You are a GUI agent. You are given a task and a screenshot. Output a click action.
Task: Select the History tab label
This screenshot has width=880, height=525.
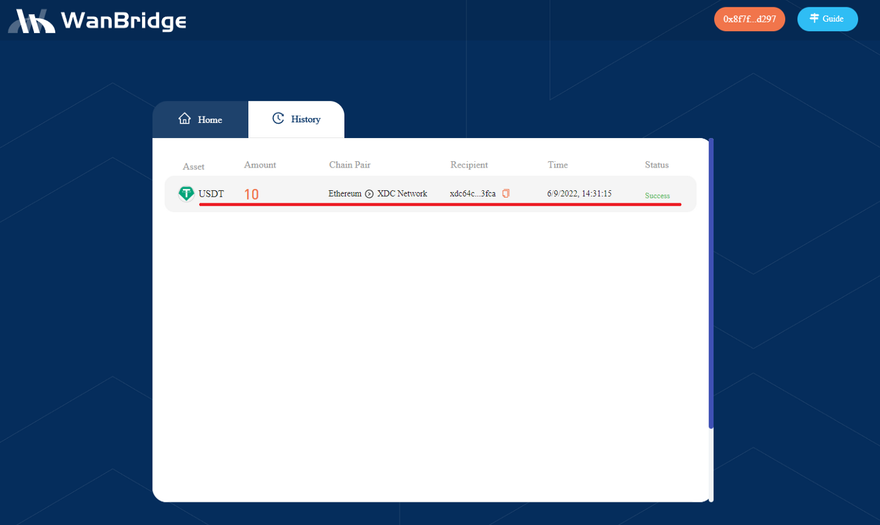306,120
